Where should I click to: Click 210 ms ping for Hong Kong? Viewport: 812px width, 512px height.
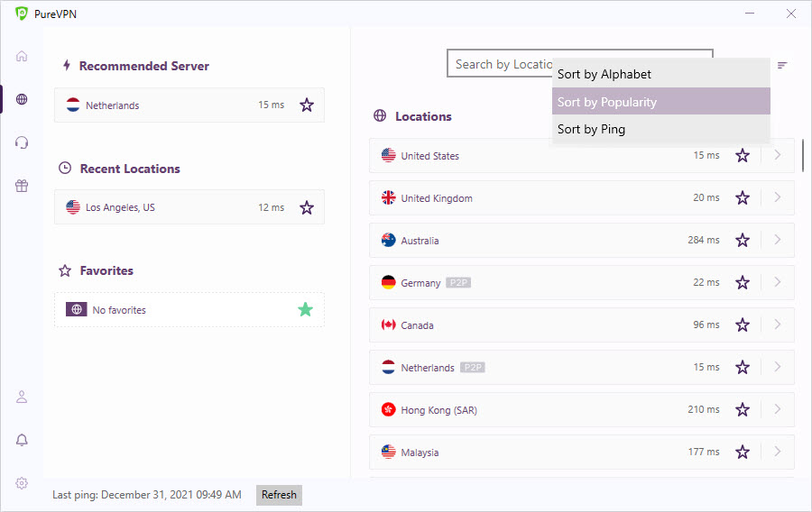[703, 409]
